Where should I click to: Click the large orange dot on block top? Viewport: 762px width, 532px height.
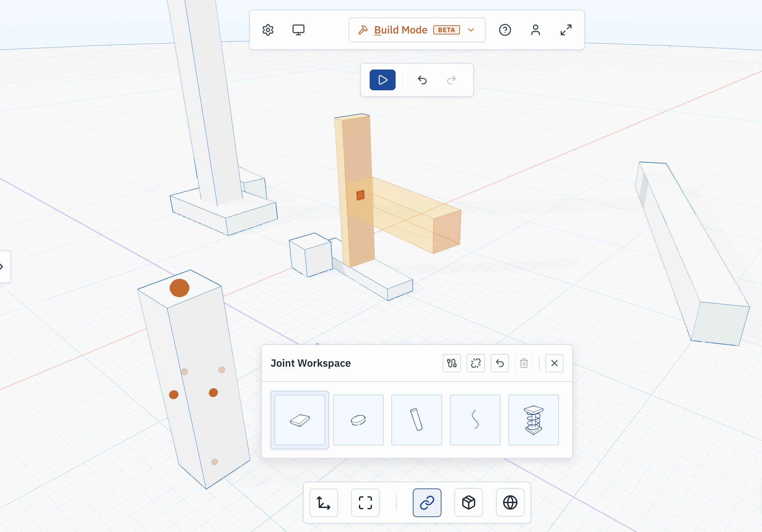pos(179,288)
